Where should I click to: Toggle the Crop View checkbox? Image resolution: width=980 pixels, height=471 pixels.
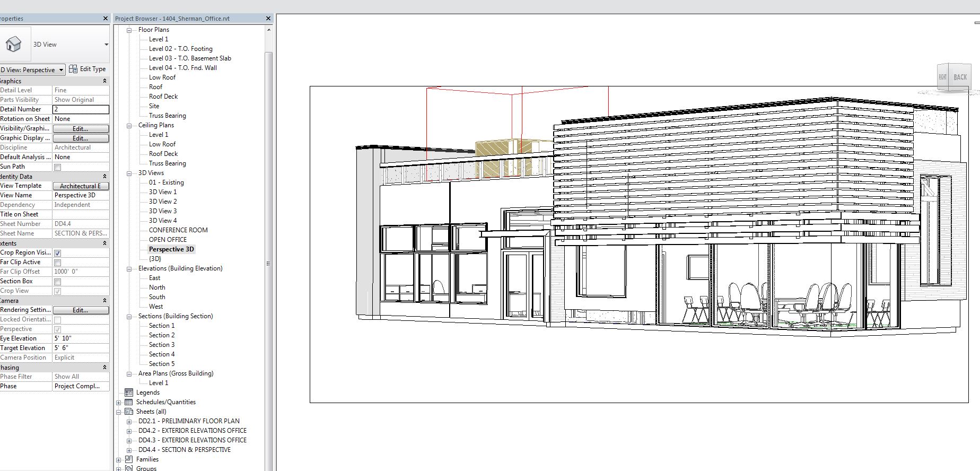point(58,291)
